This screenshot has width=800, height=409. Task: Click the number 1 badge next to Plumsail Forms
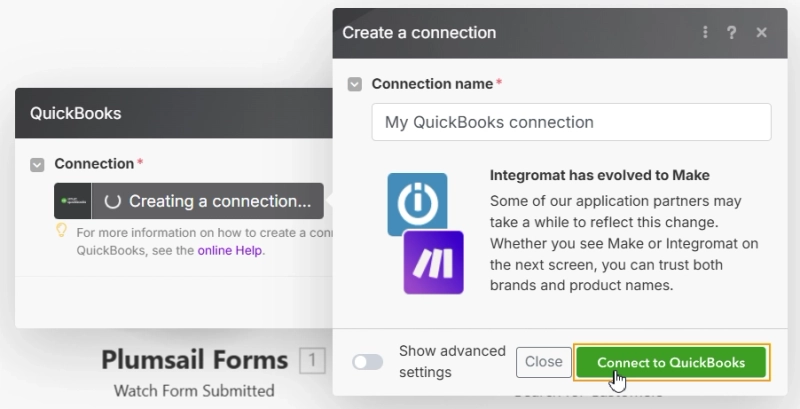312,361
